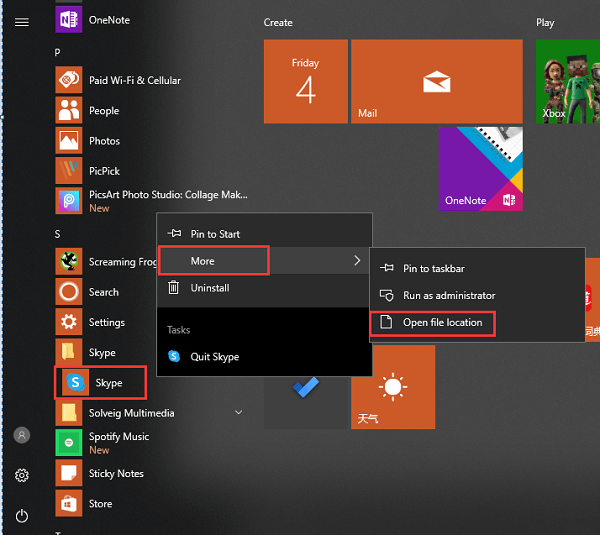Click the pin icon beside Pin to taskbar
The image size is (600, 535).
tap(386, 268)
